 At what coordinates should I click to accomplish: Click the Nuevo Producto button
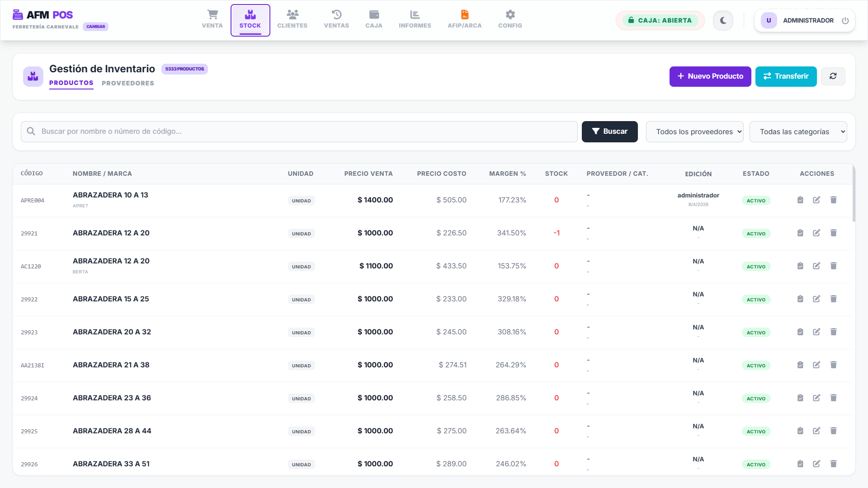click(x=710, y=76)
